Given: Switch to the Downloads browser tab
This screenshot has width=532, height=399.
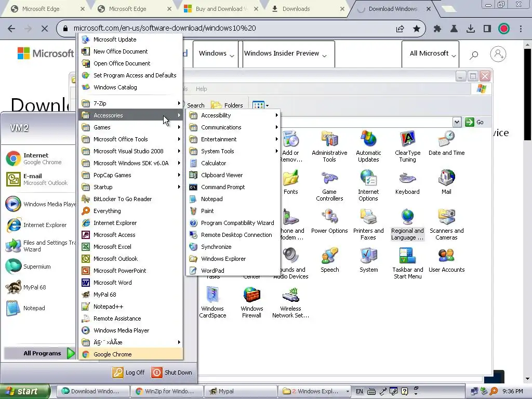Looking at the screenshot, I should [x=305, y=9].
